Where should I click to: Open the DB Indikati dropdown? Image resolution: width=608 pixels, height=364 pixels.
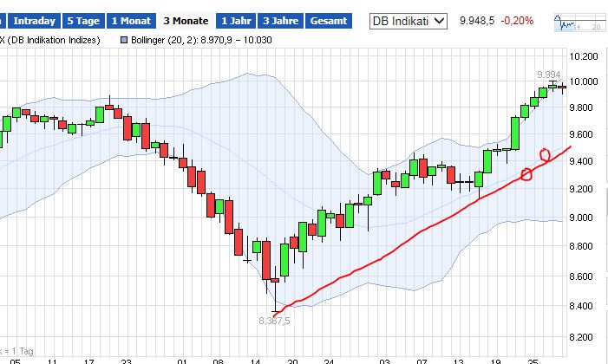pos(408,21)
